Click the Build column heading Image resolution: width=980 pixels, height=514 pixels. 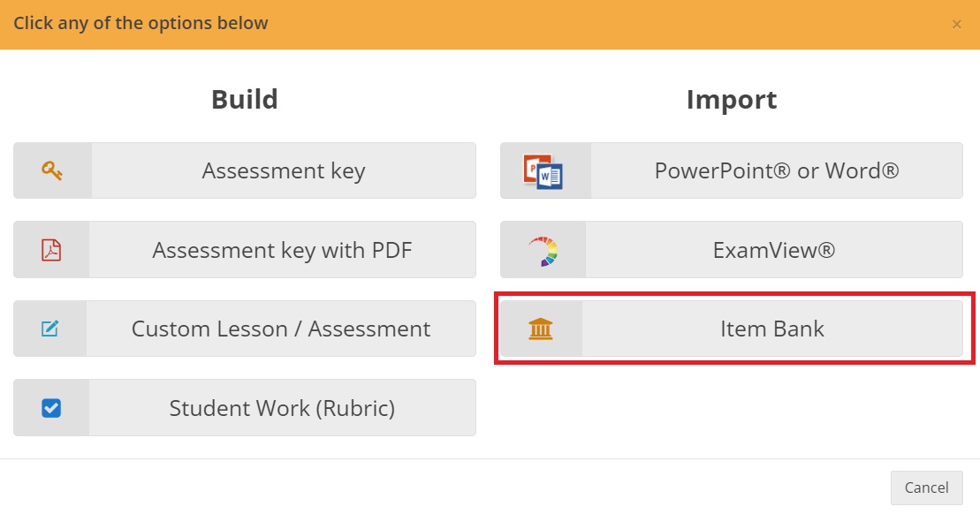click(245, 99)
